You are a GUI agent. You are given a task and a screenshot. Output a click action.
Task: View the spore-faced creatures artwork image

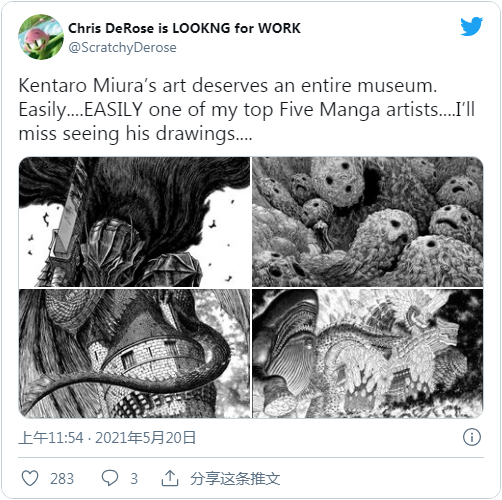click(x=368, y=222)
